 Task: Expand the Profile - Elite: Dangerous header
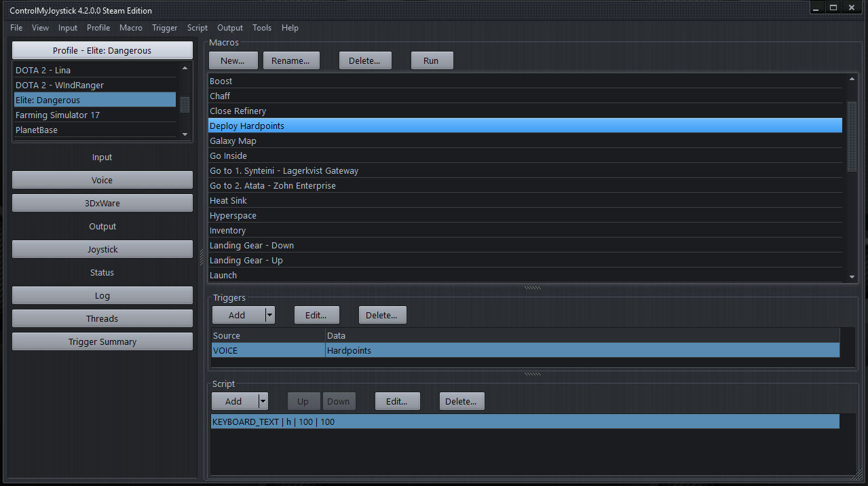coord(102,50)
